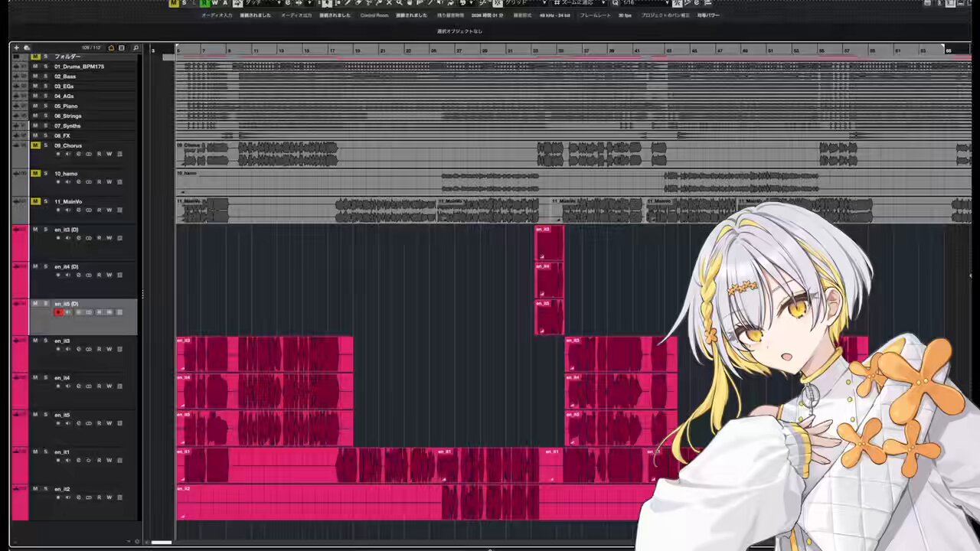Toggle monitor on en_it2 track
The image size is (980, 551).
click(67, 497)
